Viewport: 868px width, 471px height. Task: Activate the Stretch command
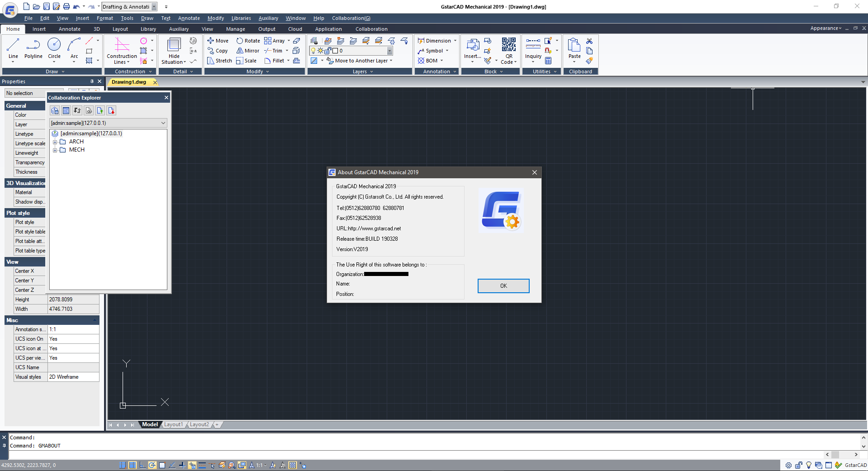[219, 61]
